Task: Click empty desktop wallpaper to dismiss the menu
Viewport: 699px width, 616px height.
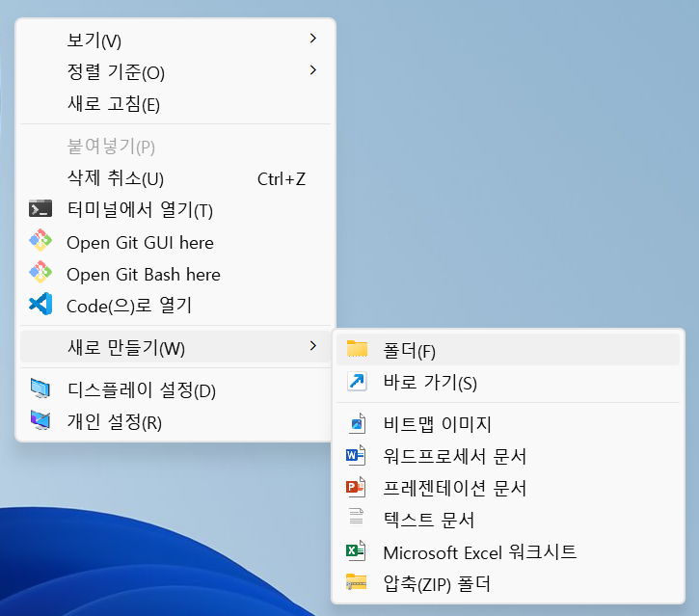Action: point(521,145)
